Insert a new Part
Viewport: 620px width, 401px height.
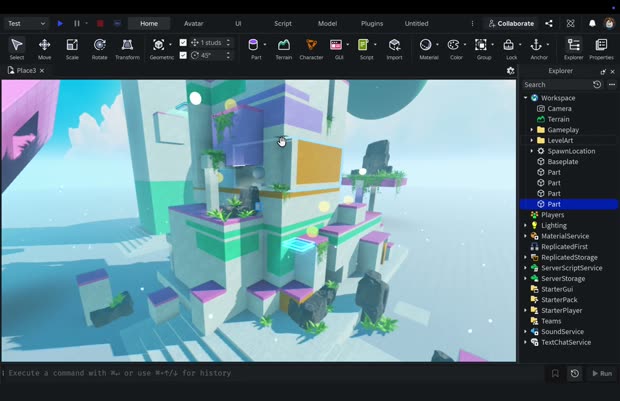(253, 45)
